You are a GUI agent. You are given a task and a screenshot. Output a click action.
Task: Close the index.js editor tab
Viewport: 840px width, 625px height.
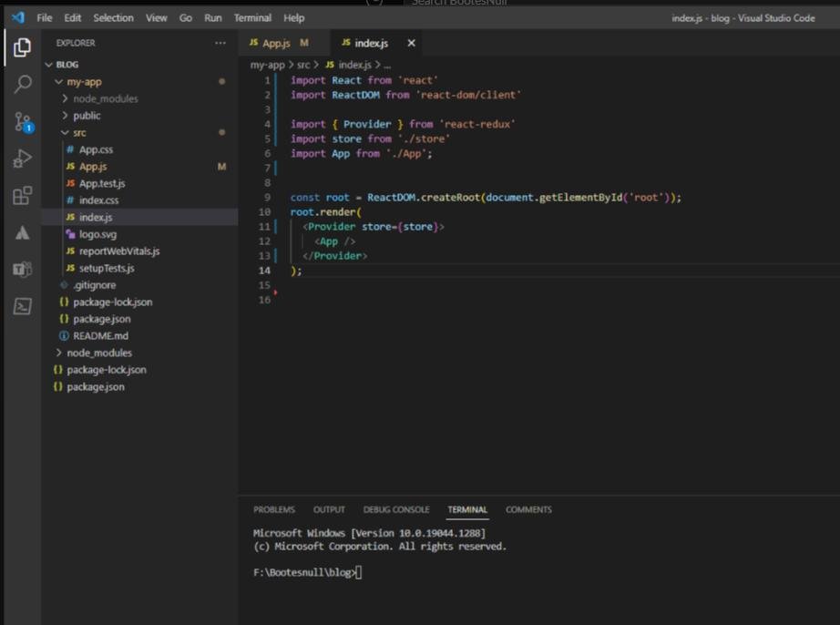pyautogui.click(x=411, y=43)
